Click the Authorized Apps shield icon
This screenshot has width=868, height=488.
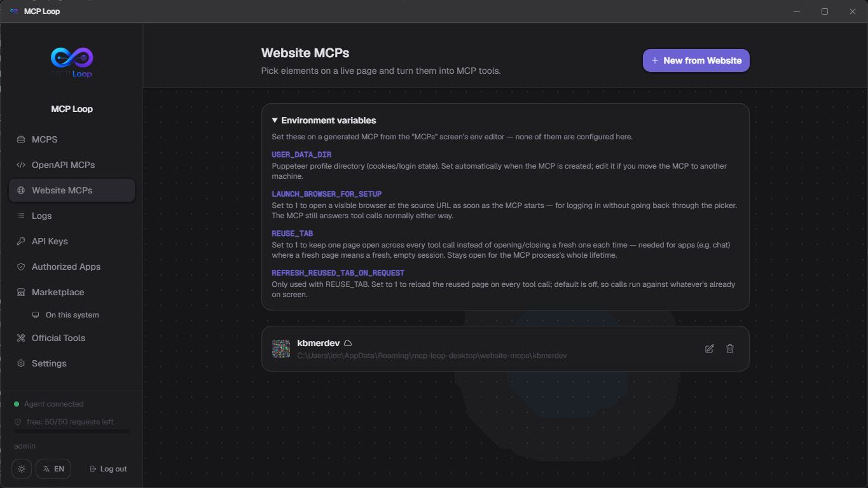[x=21, y=267]
